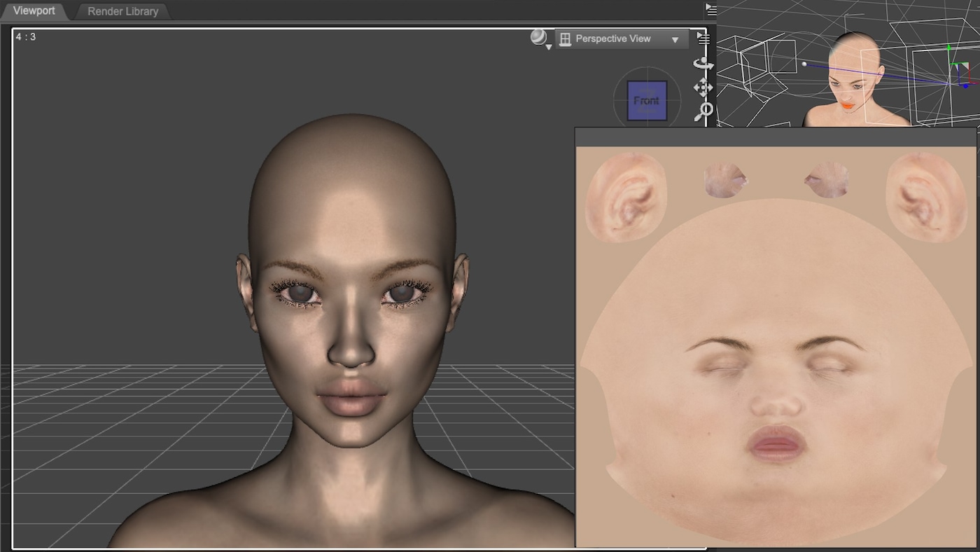This screenshot has height=552, width=980.
Task: Select the Viewport tab
Action: [x=35, y=11]
